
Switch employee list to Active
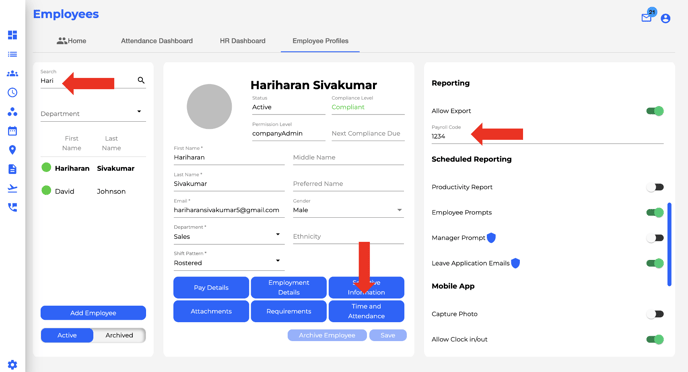pyautogui.click(x=67, y=335)
